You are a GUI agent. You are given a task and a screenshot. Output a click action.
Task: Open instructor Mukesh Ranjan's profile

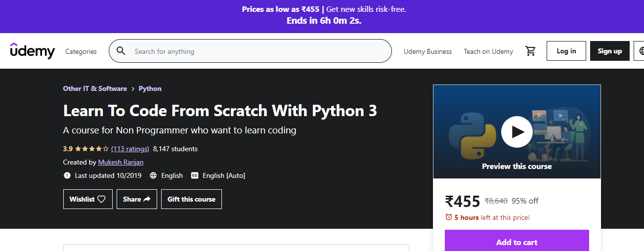point(121,162)
